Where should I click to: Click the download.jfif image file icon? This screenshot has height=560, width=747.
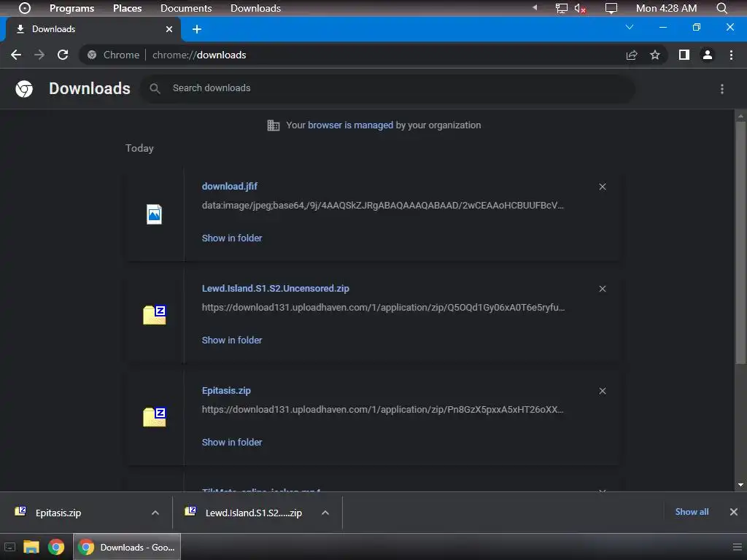pos(154,214)
